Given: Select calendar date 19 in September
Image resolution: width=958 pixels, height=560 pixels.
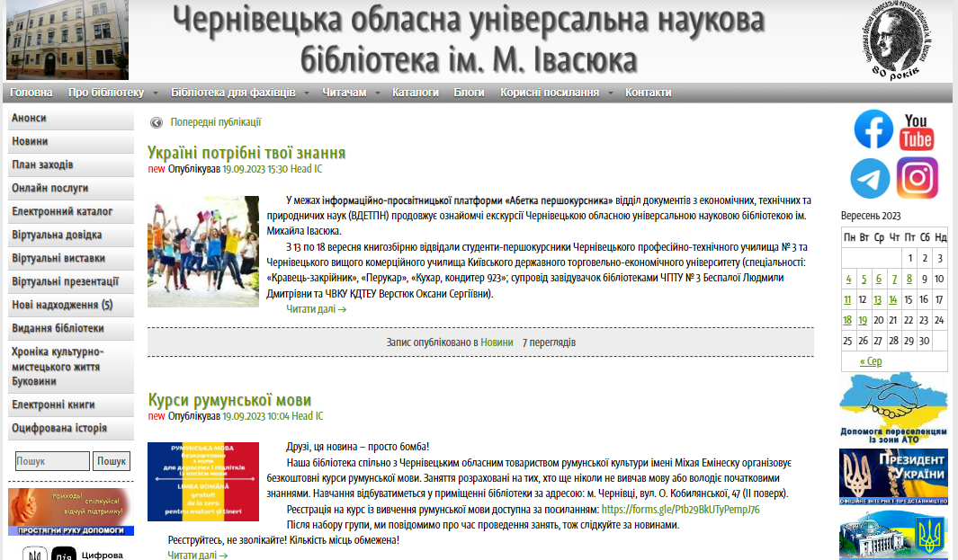Looking at the screenshot, I should 863,320.
